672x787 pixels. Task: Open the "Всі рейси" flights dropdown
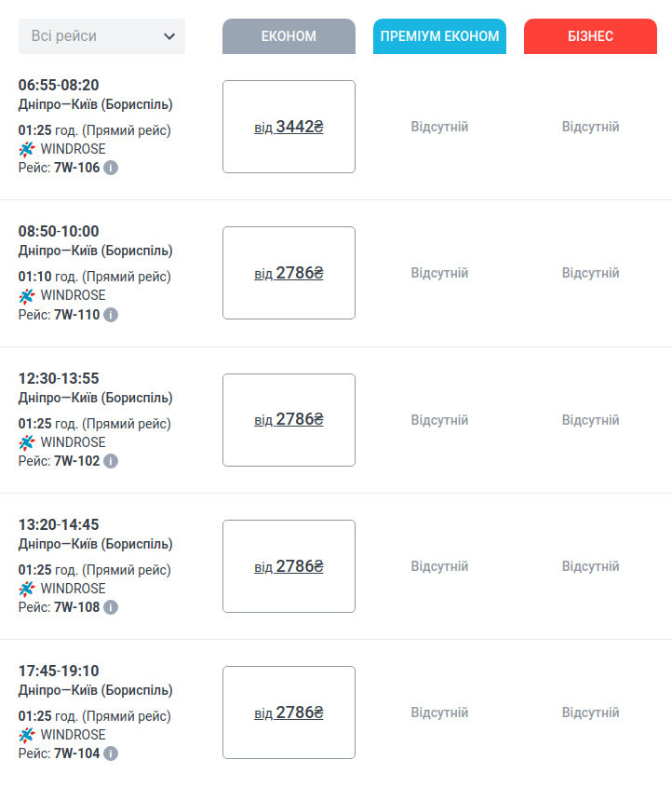[101, 36]
